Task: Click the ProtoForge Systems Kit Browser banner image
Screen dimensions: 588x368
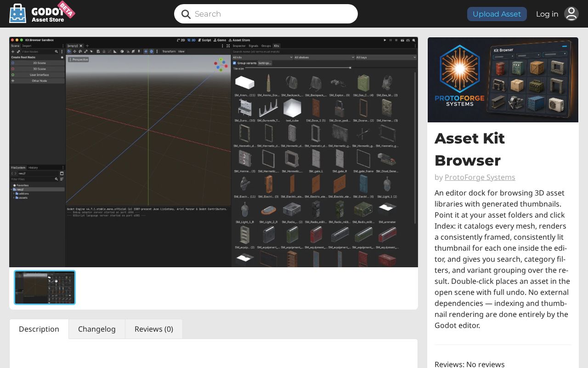Action: point(503,80)
